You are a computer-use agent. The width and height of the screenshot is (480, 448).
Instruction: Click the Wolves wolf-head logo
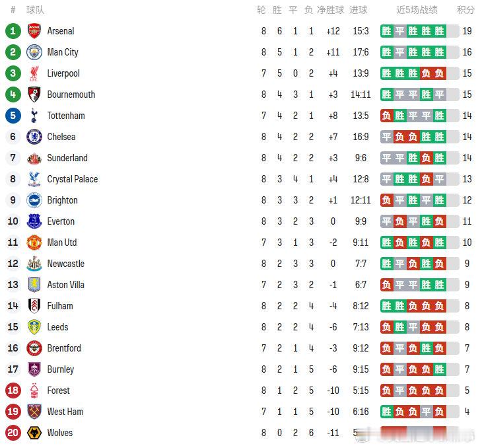[34, 433]
